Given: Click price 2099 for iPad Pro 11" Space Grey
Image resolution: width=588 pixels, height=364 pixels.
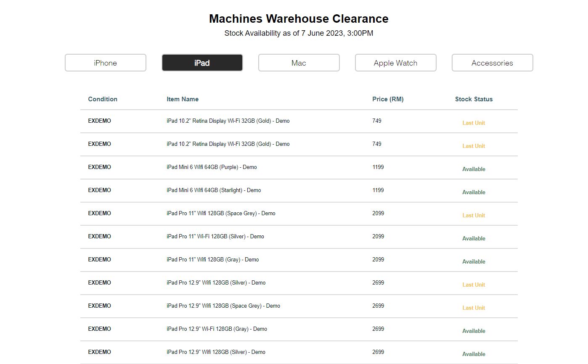Looking at the screenshot, I should [378, 213].
